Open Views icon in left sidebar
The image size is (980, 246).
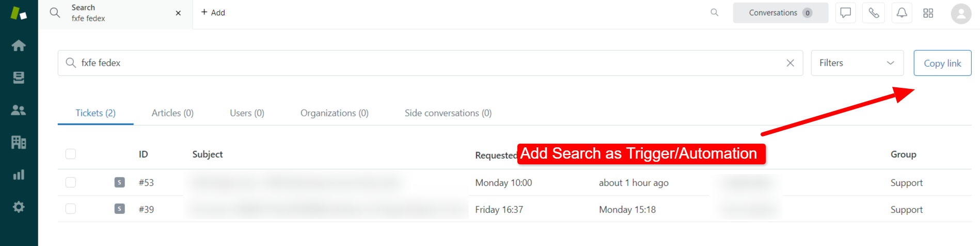(x=19, y=78)
